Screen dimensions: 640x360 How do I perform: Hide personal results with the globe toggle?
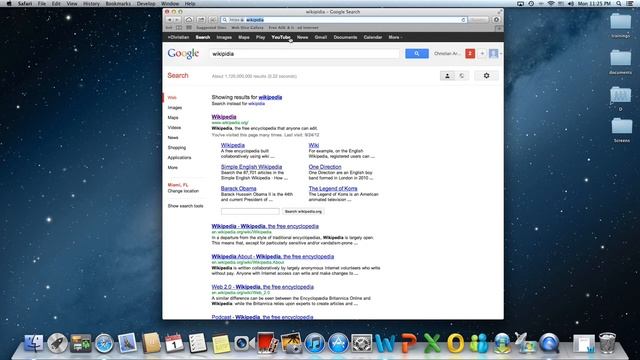pos(462,76)
